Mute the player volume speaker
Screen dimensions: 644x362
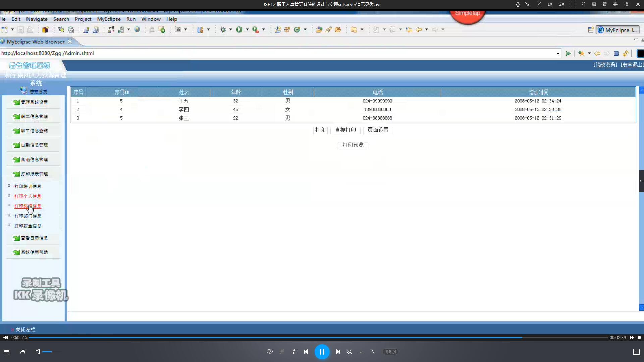tap(38, 352)
